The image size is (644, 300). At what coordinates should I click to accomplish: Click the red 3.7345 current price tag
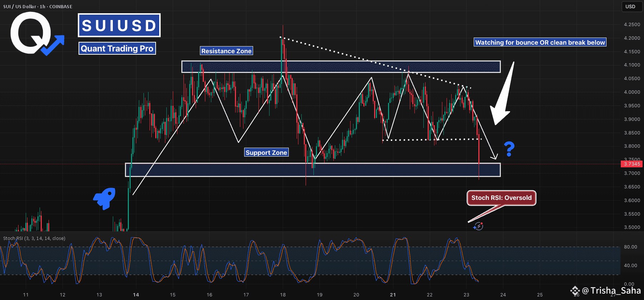click(x=632, y=164)
